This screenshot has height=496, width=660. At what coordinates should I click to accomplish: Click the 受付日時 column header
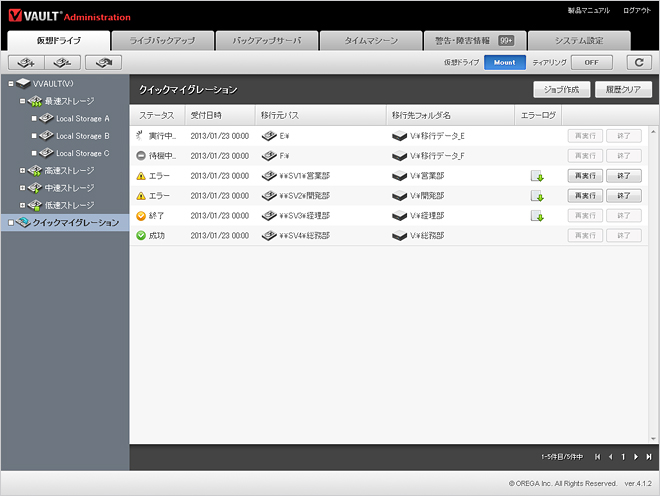(220, 115)
